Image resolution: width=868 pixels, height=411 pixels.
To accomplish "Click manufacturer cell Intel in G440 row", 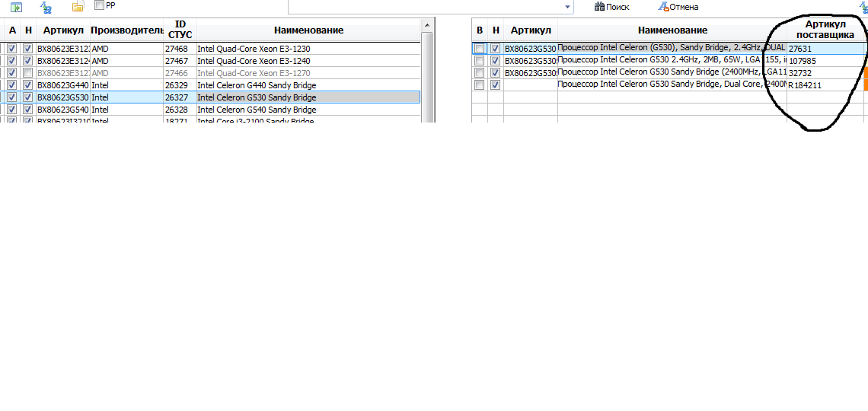I will 126,85.
